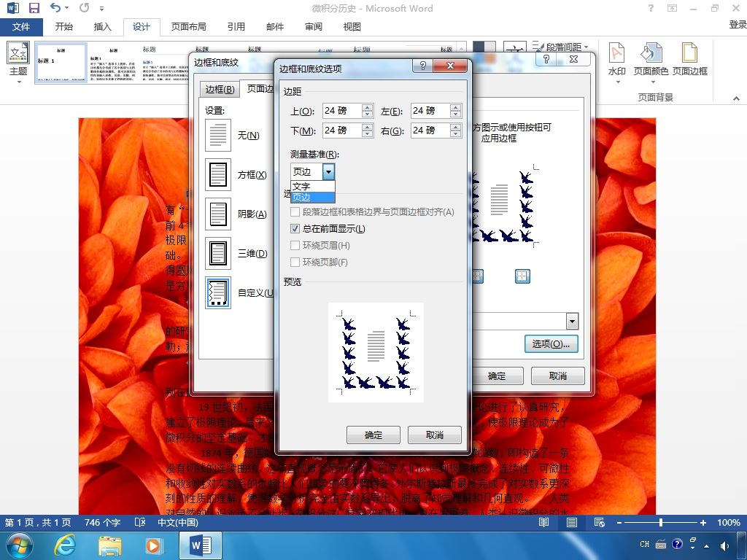Switch to the Borders (边框) dialog tab
The width and height of the screenshot is (747, 560).
pos(220,89)
